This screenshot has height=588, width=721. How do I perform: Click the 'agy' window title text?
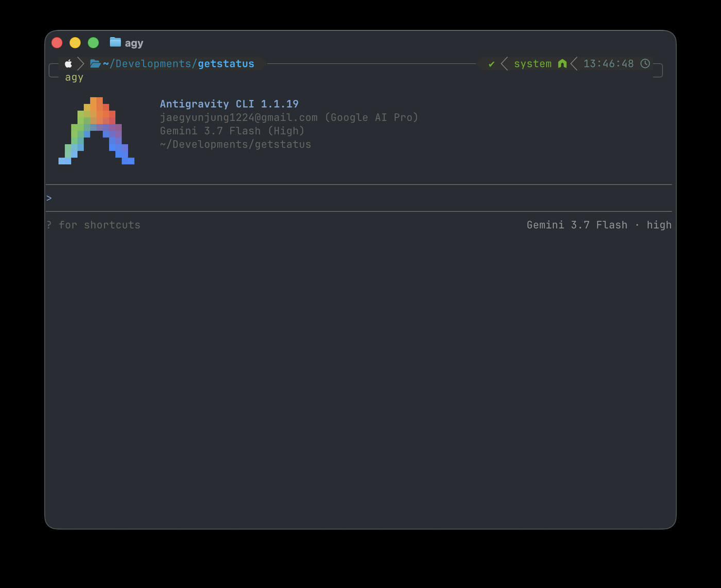tap(134, 43)
